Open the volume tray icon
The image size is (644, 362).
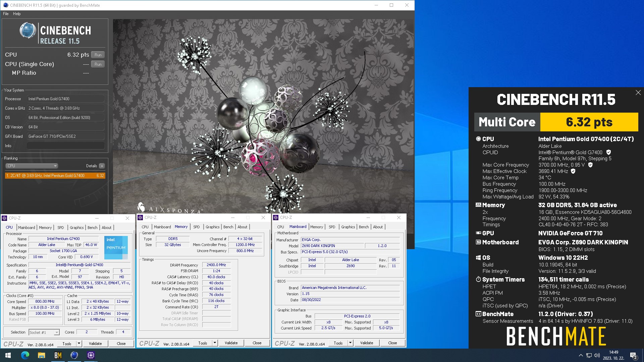597,355
